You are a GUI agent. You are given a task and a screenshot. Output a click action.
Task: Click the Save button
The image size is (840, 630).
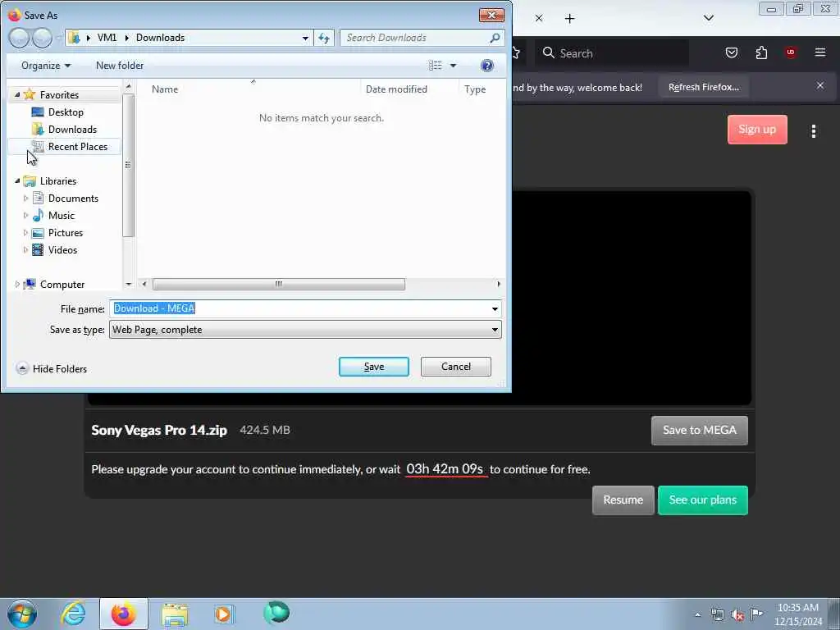point(374,367)
